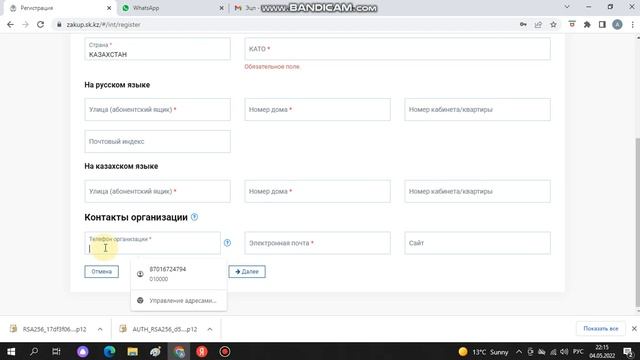Image resolution: width=640 pixels, height=360 pixels.
Task: Click the red extension icon next to bookmark star
Action: tap(572, 24)
